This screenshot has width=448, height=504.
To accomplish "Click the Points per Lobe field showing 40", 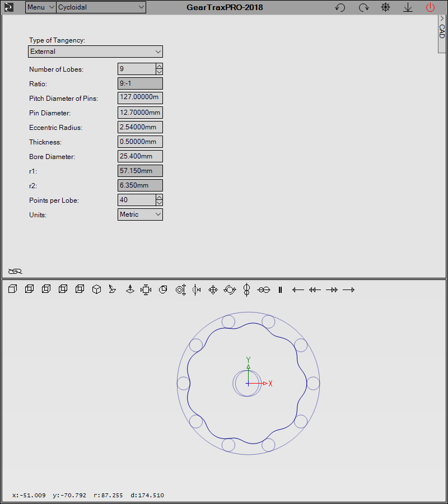I will [x=137, y=200].
